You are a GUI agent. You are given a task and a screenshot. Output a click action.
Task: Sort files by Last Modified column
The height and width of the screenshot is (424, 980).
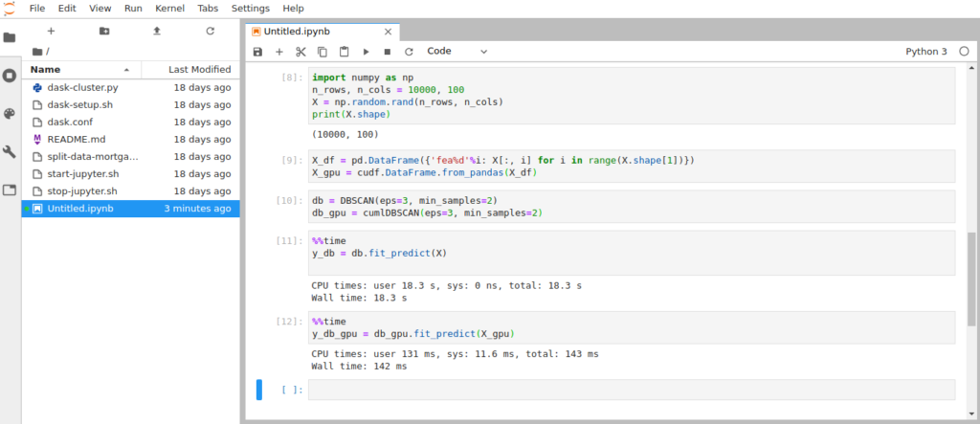[x=190, y=70]
